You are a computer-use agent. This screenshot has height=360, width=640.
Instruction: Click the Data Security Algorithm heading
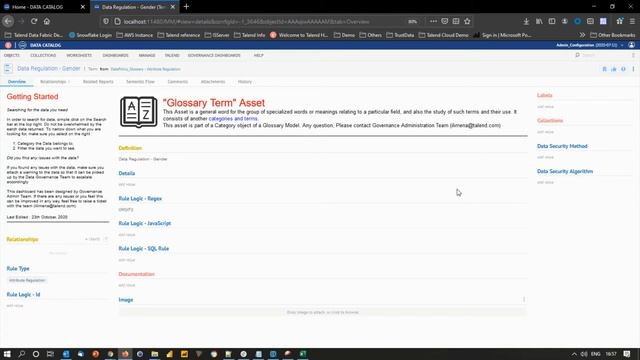coord(565,171)
